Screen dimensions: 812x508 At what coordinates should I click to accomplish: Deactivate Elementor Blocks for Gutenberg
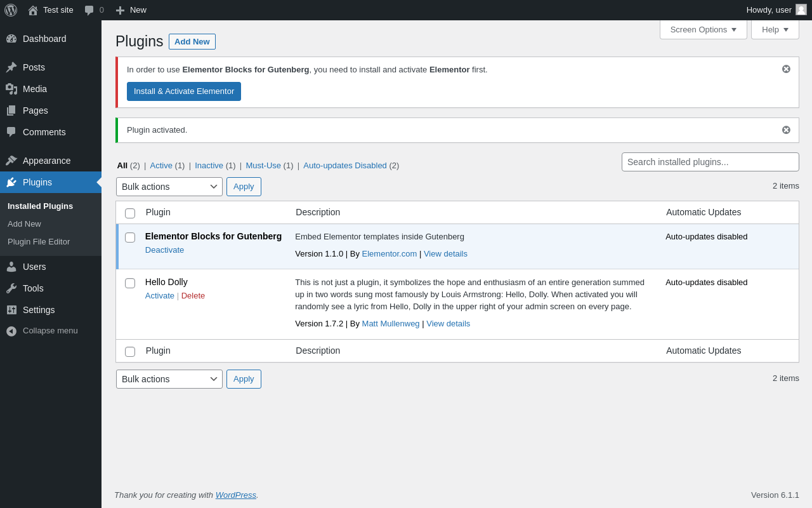coord(164,250)
